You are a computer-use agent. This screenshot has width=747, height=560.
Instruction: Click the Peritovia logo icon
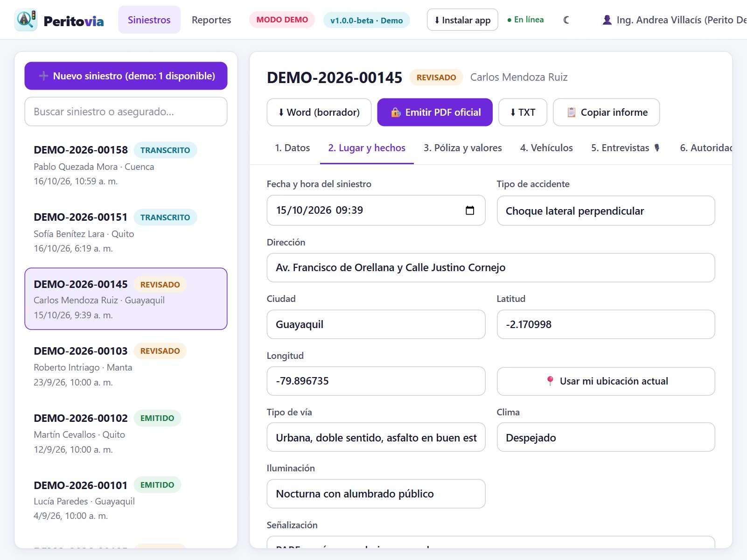pyautogui.click(x=26, y=20)
